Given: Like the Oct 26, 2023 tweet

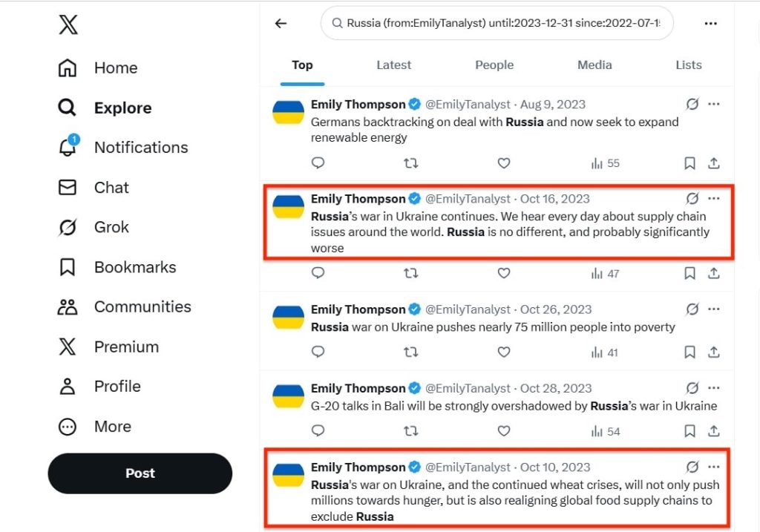Looking at the screenshot, I should 504,352.
